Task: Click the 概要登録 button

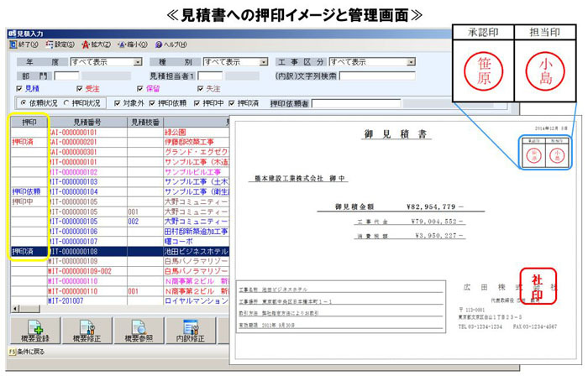Action: (x=35, y=331)
